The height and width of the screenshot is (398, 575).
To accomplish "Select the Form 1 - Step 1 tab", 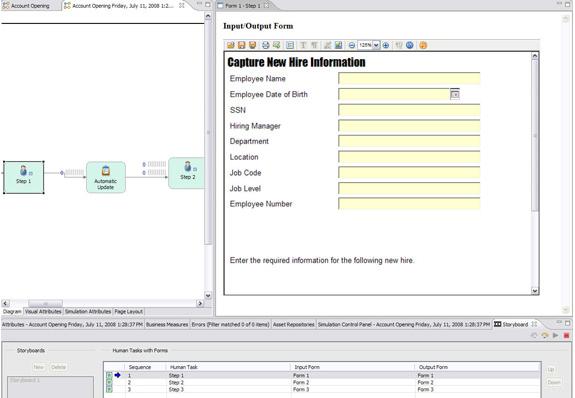I will click(x=243, y=6).
